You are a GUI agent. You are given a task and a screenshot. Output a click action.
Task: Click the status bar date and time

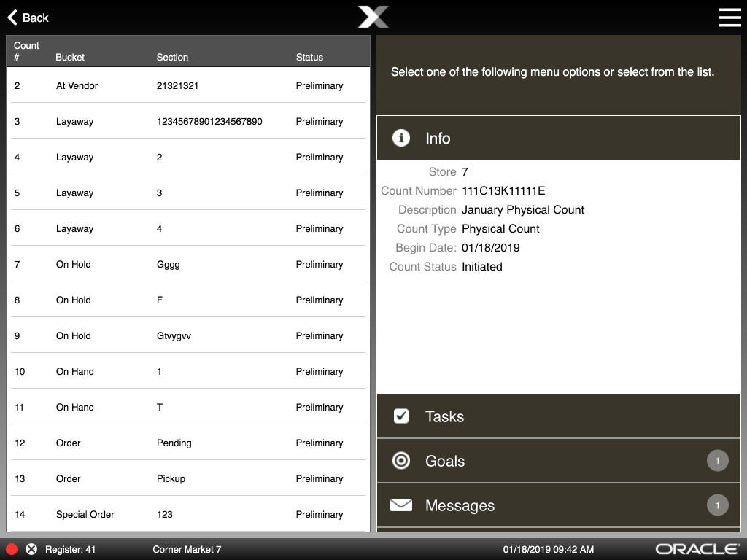(x=549, y=550)
